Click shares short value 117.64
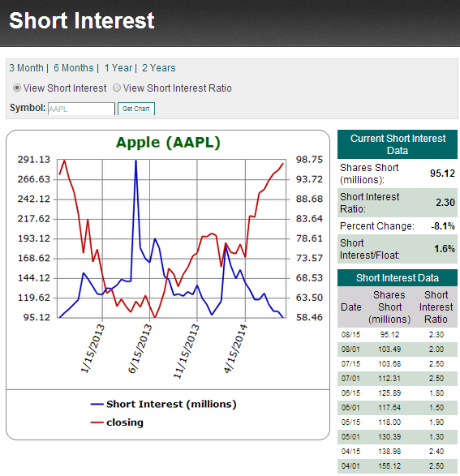This screenshot has height=476, width=460. click(389, 408)
